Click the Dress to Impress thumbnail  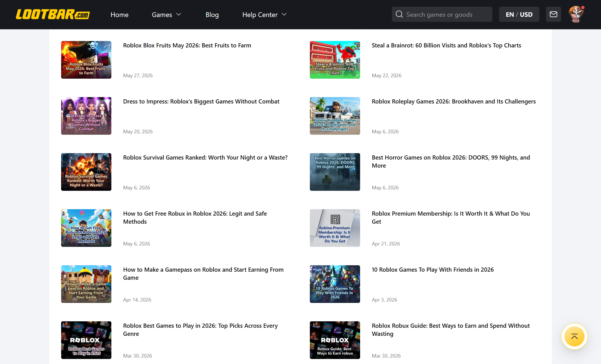pos(86,116)
